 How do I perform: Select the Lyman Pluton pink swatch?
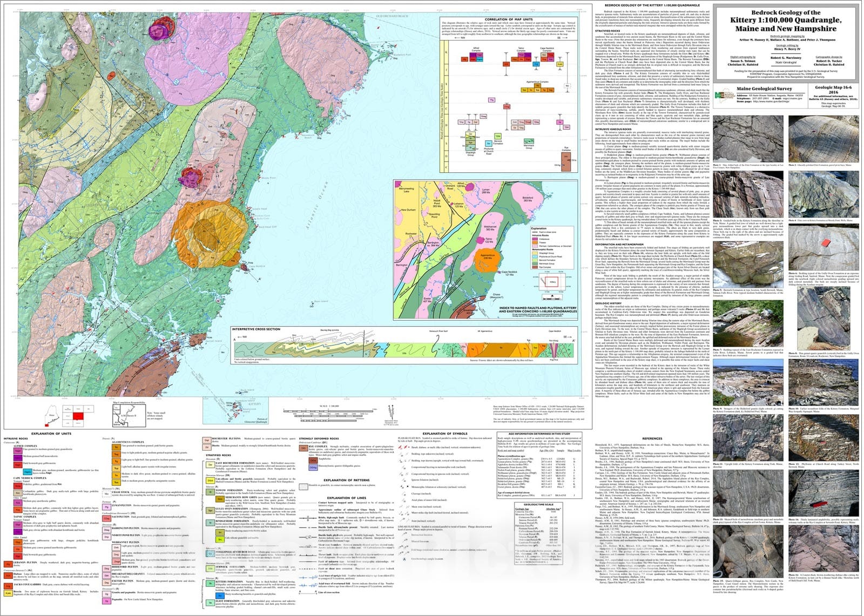(x=107, y=507)
